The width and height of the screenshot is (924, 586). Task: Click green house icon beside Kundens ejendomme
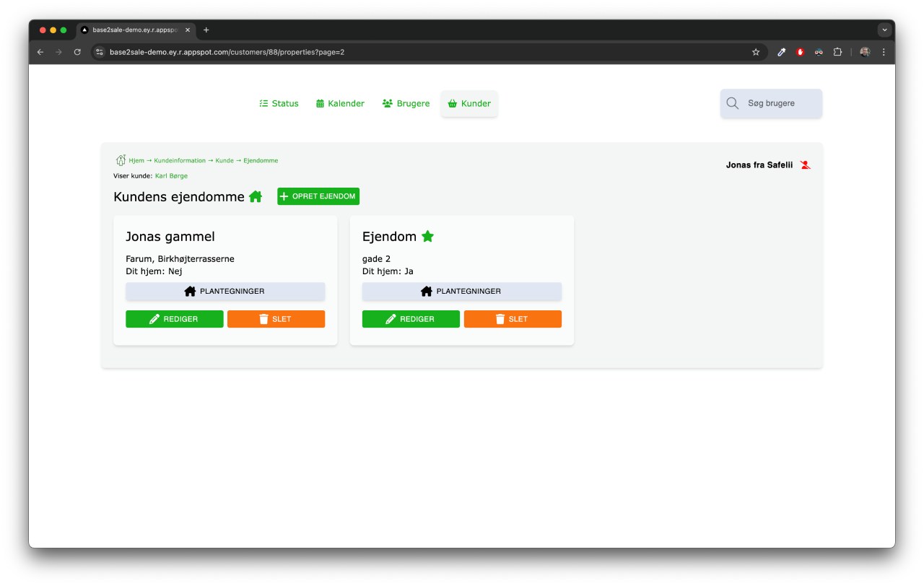256,196
